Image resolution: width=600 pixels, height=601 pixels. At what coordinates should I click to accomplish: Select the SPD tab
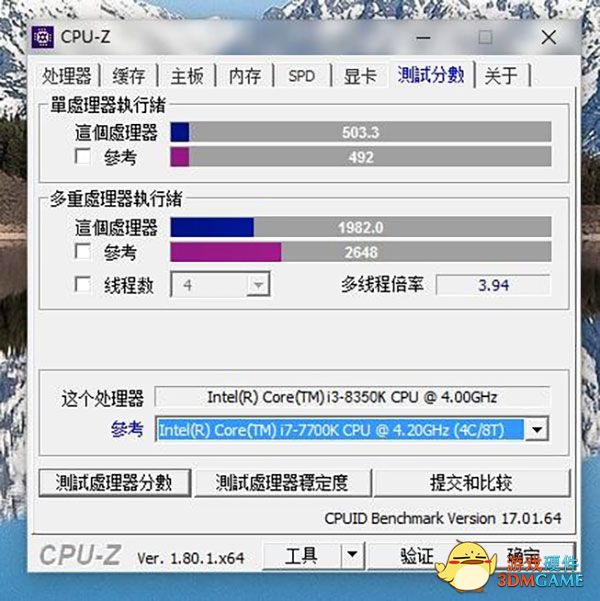pyautogui.click(x=302, y=76)
